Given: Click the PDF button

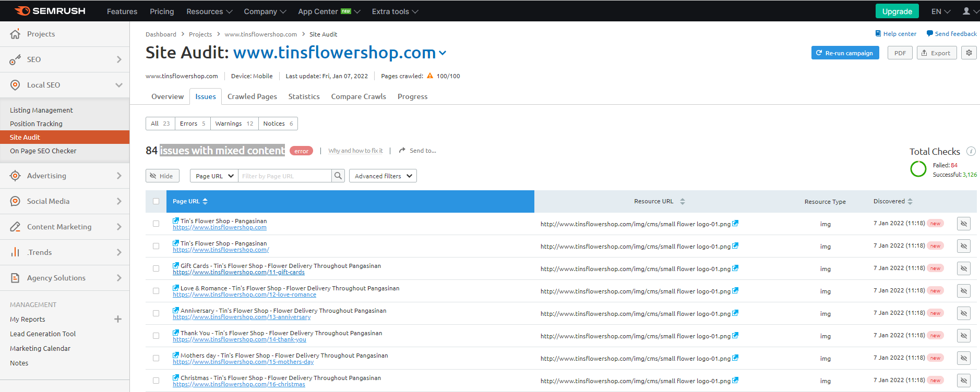Looking at the screenshot, I should 900,53.
